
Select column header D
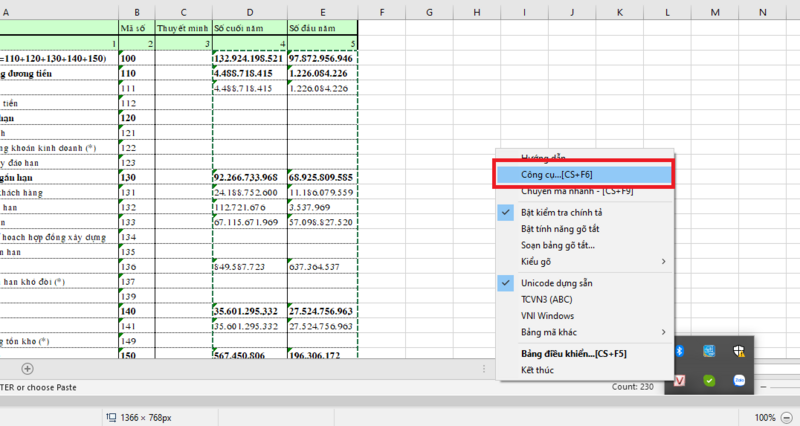coord(249,12)
